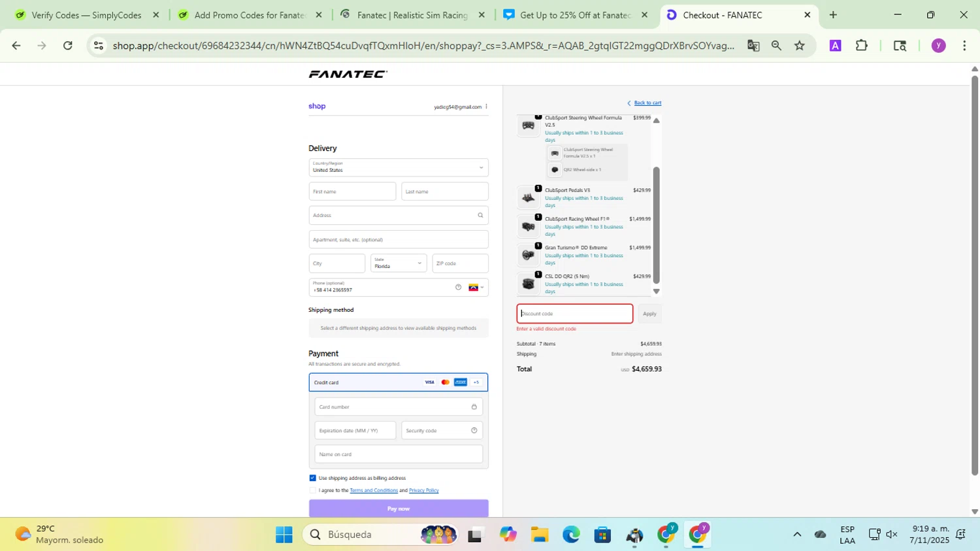Switch to Verify Codes SimplyCodes tab
Viewport: 980px width, 551px height.
click(87, 15)
